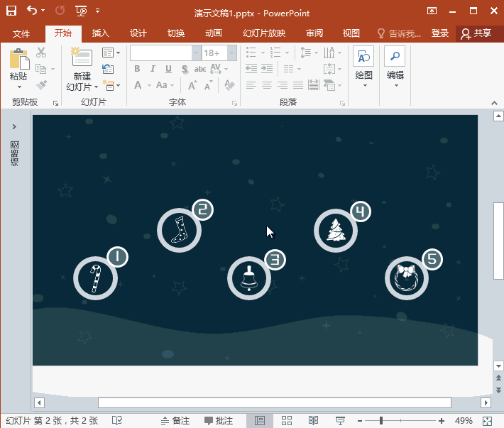Open Reading View from status bar
The width and height of the screenshot is (504, 428).
coord(313,421)
